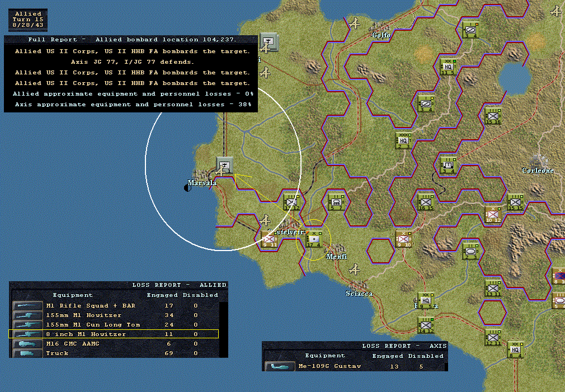The height and width of the screenshot is (392, 565).
Task: Select the armored unit 2-3
Action: 470,252
